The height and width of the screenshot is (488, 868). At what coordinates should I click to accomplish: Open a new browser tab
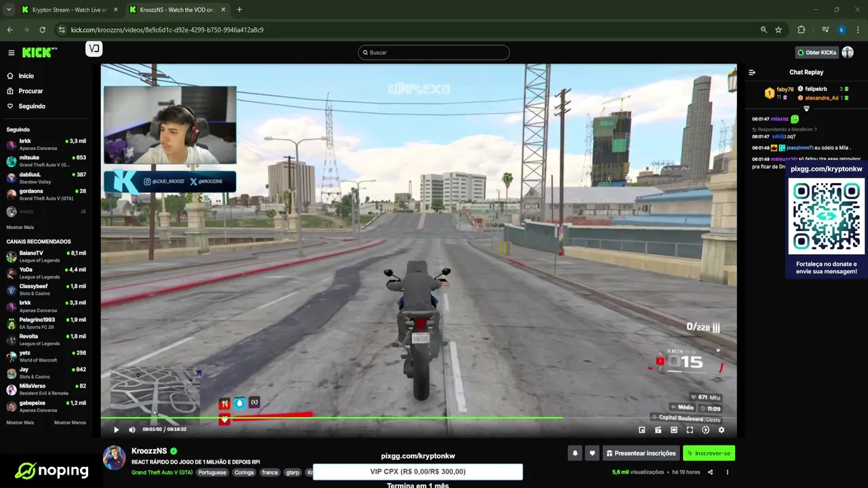pyautogui.click(x=239, y=9)
